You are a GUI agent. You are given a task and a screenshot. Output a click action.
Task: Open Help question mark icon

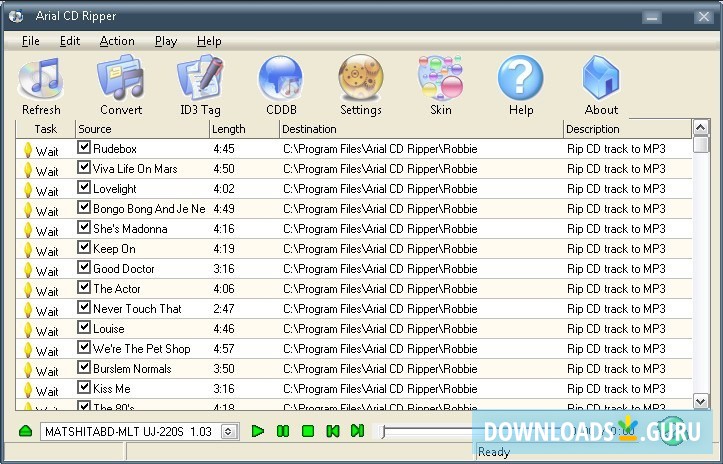point(521,77)
